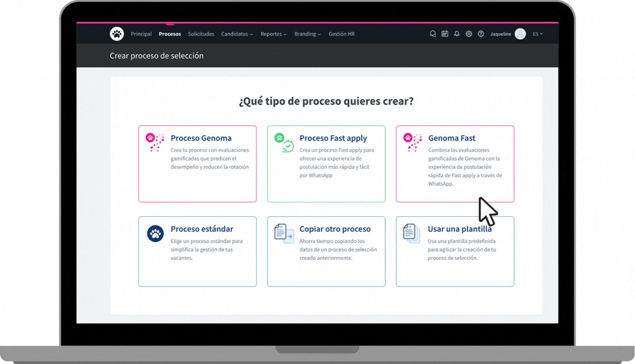Go to the Principal menu item

(x=141, y=34)
